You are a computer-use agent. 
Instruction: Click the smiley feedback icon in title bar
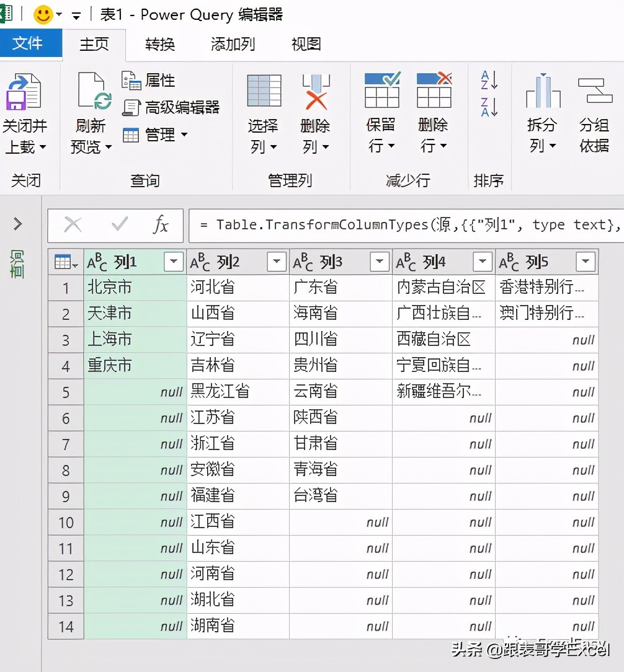click(x=43, y=15)
